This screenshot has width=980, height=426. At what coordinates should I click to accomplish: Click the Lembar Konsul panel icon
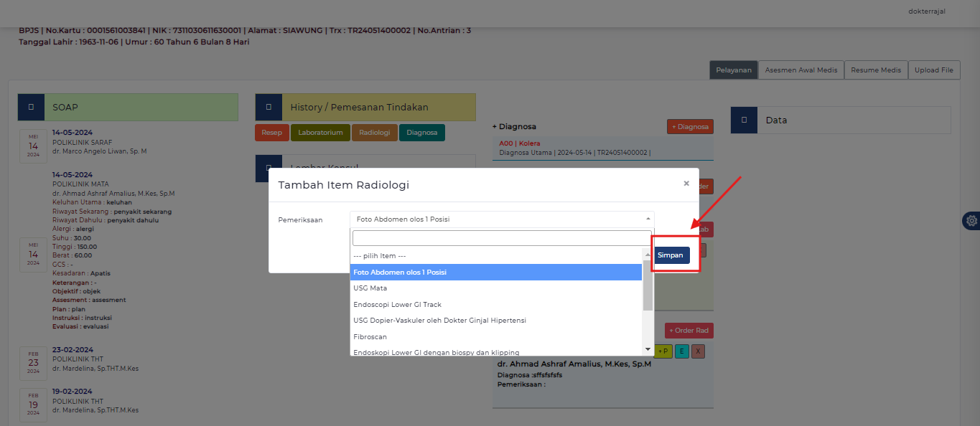pyautogui.click(x=269, y=169)
